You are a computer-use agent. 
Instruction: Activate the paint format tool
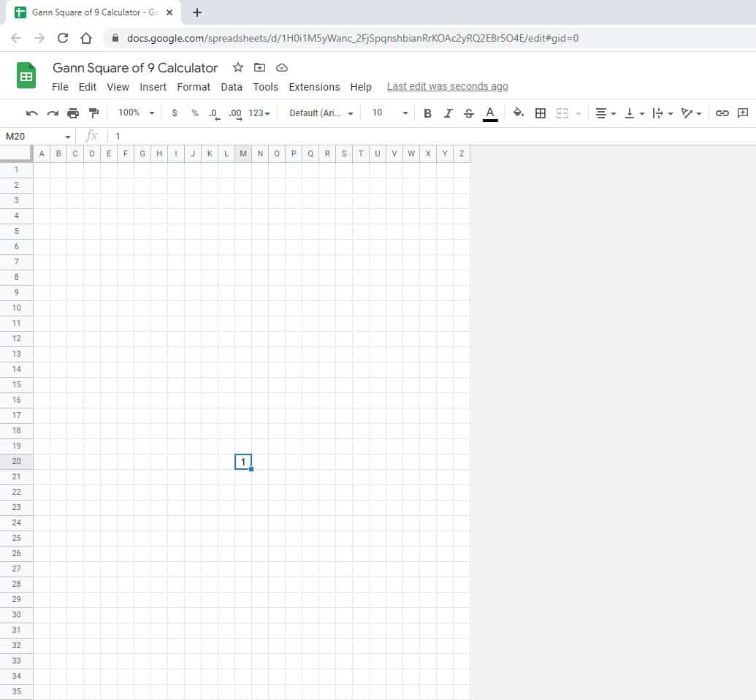pos(93,113)
